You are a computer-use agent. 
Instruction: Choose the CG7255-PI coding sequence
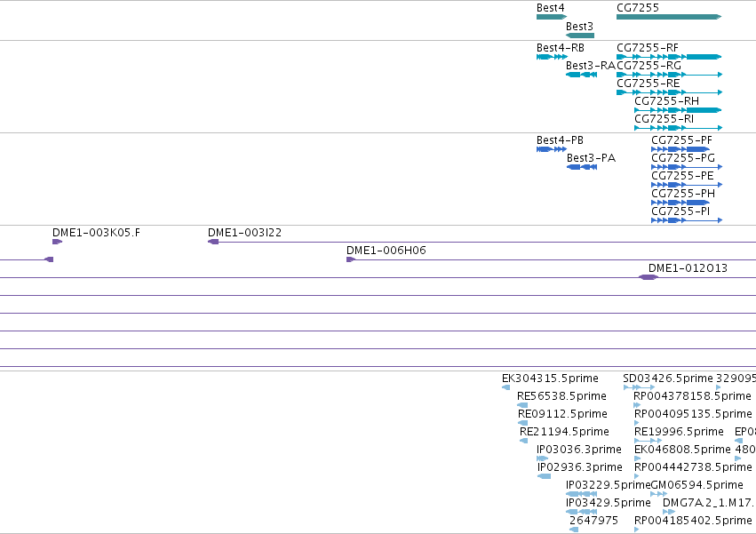pos(687,220)
